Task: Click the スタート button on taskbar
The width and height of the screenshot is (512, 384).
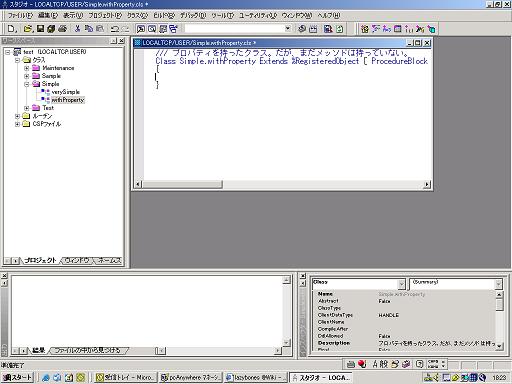Action: click(17, 377)
